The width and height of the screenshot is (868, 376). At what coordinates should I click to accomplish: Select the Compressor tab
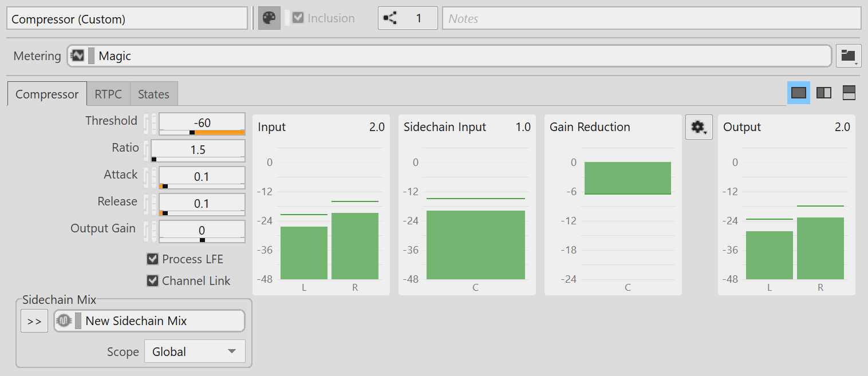coord(47,94)
